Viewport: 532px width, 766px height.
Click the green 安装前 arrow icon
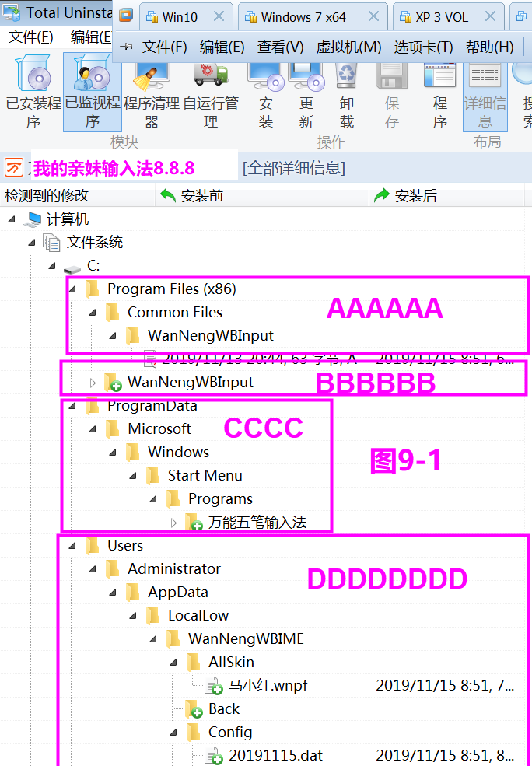pyautogui.click(x=167, y=196)
